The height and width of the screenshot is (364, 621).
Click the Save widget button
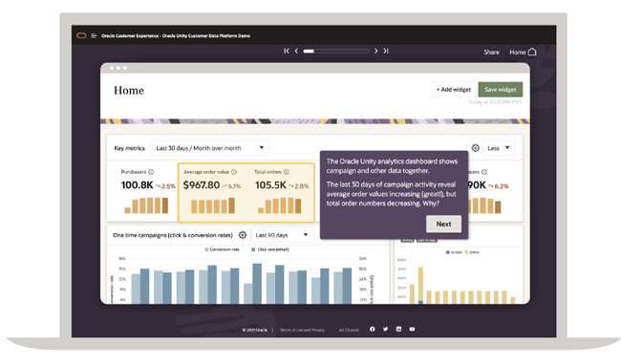[x=501, y=90]
